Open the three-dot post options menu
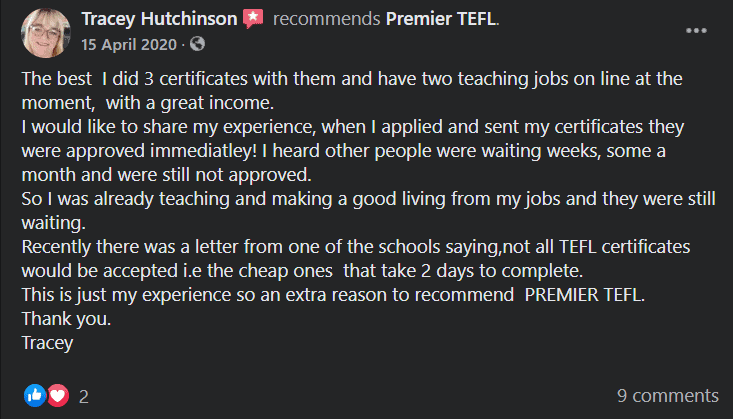 tap(696, 30)
